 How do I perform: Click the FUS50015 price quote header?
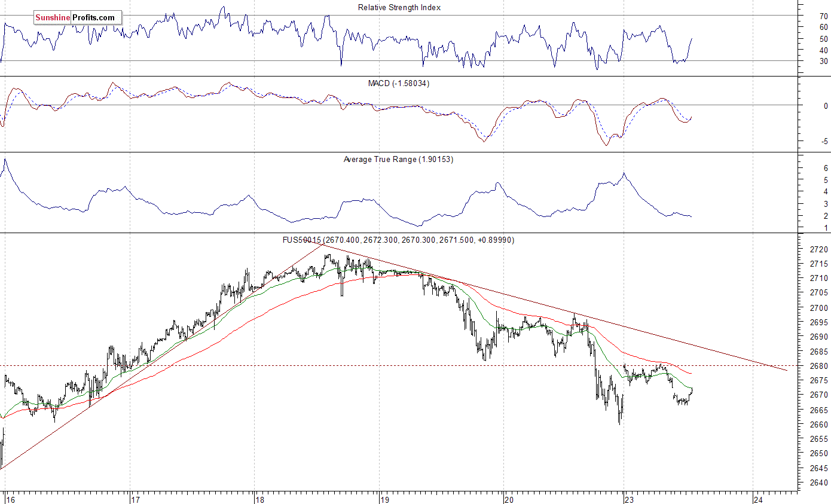[x=399, y=240]
